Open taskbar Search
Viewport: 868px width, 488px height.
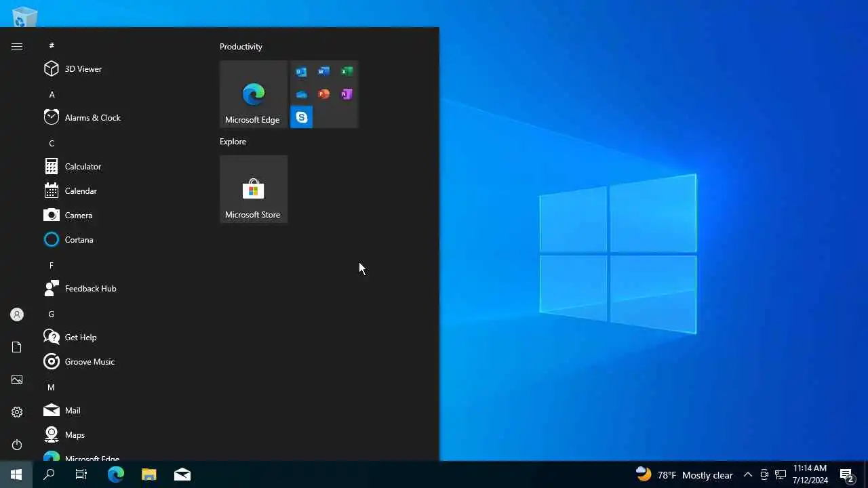pyautogui.click(x=49, y=474)
